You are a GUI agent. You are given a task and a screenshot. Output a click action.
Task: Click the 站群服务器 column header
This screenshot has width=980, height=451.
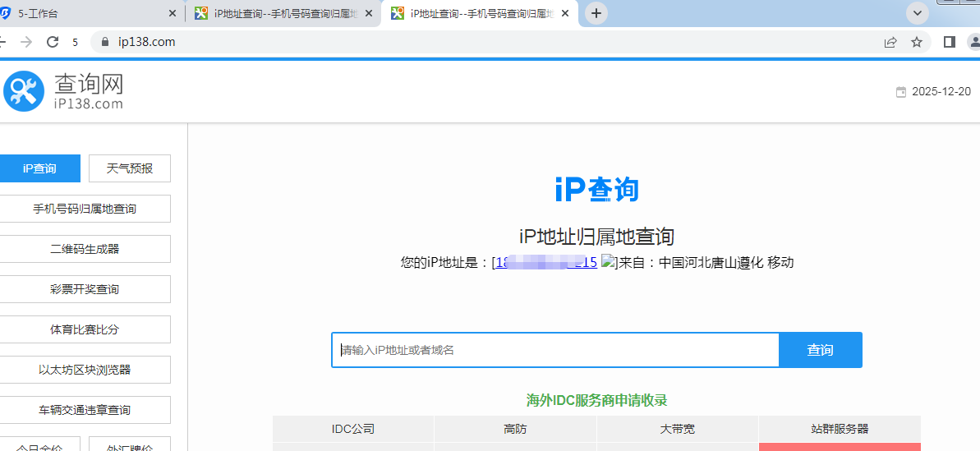pos(840,429)
